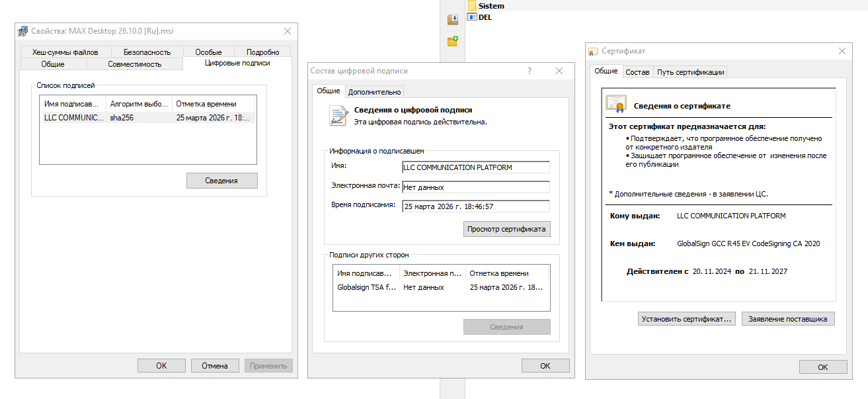Screen dimensions: 868x399
Task: Click the certificate ribbon icon in details panel
Action: pos(616,104)
